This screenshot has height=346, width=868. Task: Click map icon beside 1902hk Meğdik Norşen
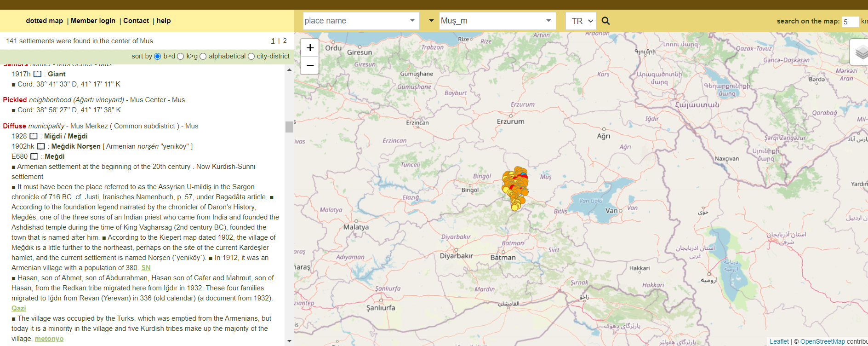[x=41, y=146]
